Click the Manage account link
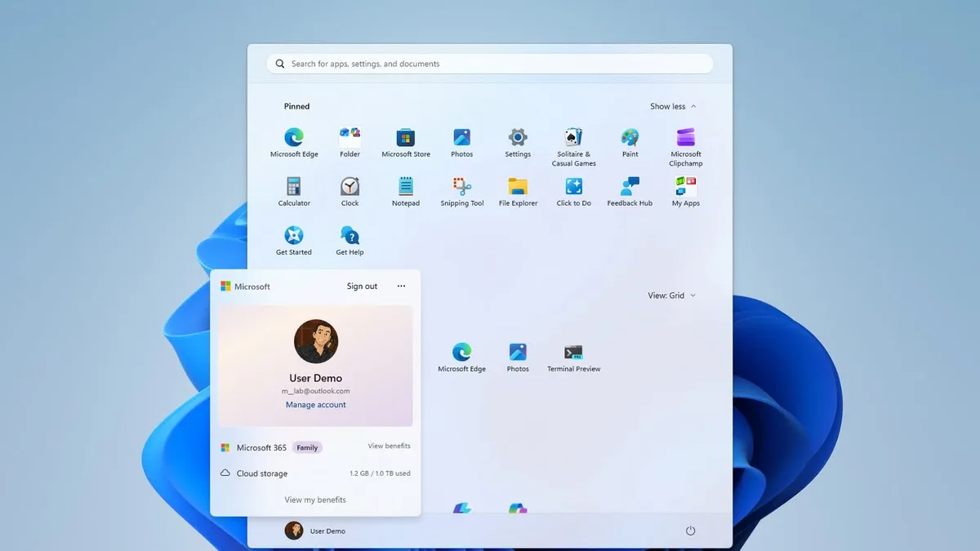Viewport: 980px width, 551px height. point(316,405)
